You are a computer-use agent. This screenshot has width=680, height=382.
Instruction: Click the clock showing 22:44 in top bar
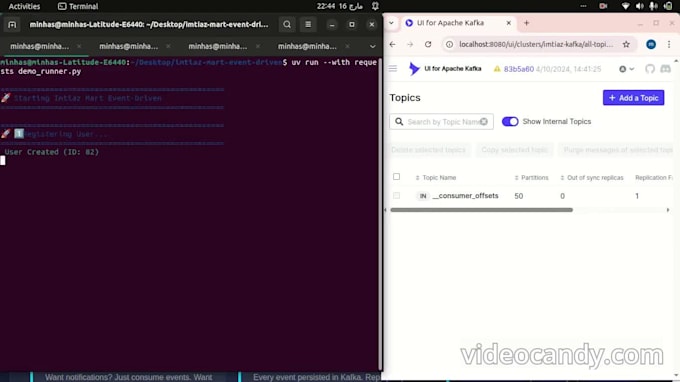pos(340,6)
